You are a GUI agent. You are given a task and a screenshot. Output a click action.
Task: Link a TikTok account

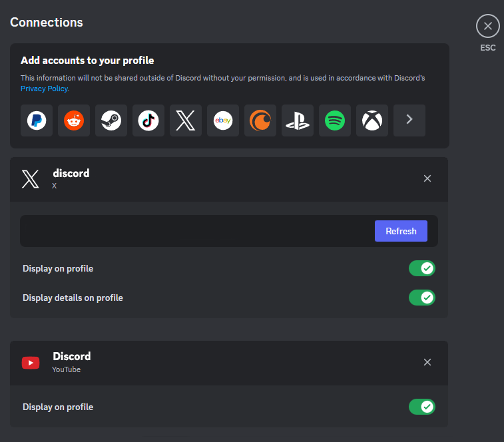click(148, 120)
